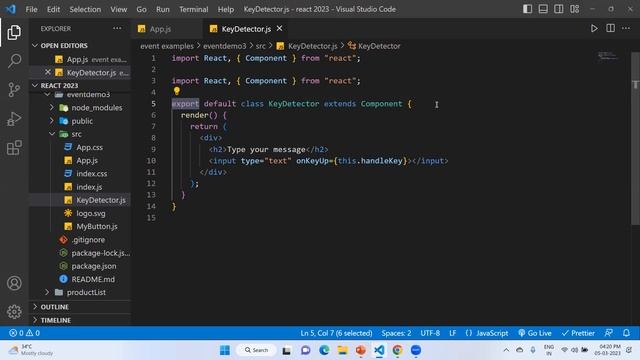640x360 pixels.
Task: Open editor More Actions ellipsis
Action: coord(626,29)
